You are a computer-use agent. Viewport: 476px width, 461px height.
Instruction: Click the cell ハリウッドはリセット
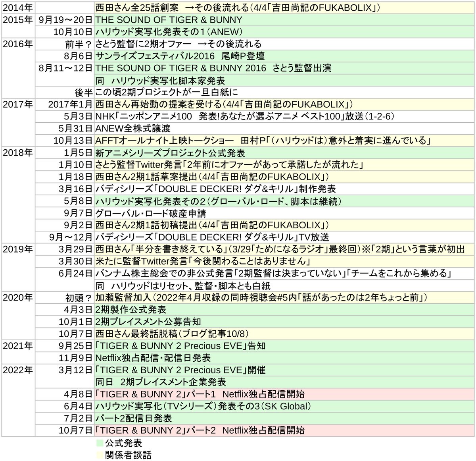click(284, 285)
